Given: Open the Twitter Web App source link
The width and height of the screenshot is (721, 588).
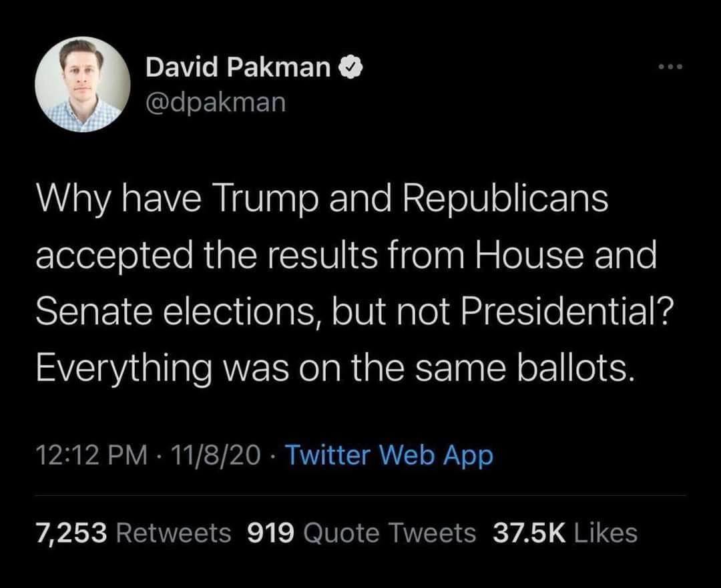Looking at the screenshot, I should click(x=390, y=456).
